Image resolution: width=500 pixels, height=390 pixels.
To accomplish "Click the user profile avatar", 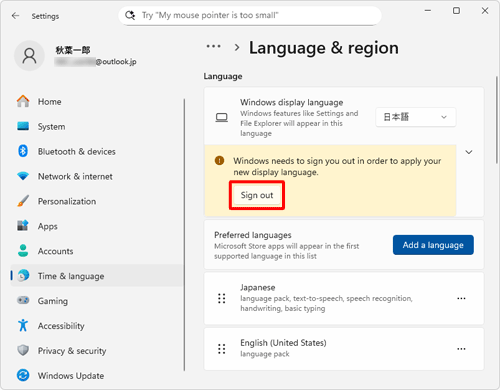I will pos(29,56).
